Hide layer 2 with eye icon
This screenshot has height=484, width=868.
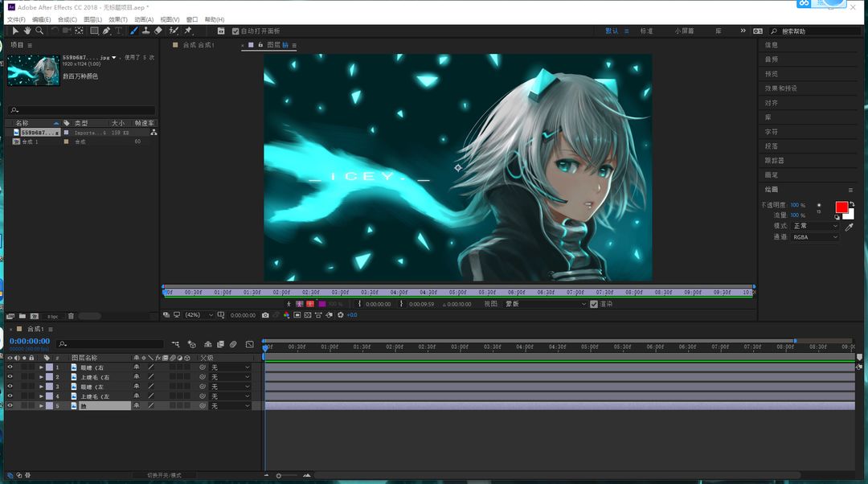tap(10, 376)
